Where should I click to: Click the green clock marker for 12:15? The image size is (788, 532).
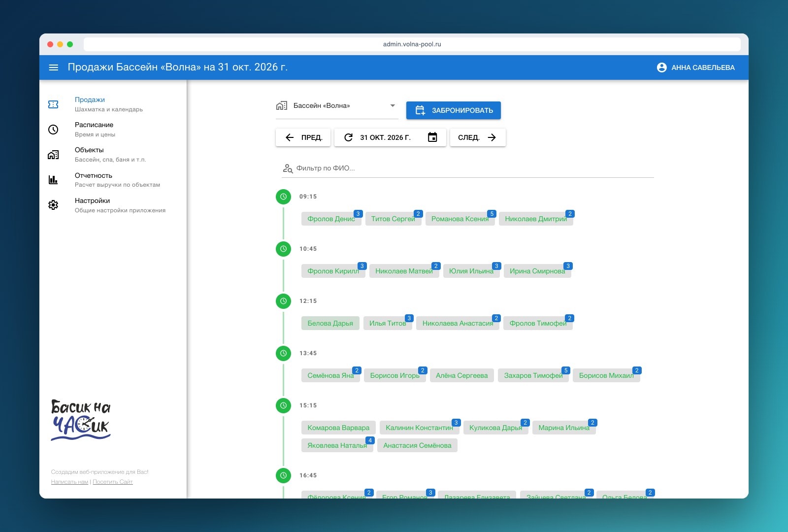coord(283,301)
